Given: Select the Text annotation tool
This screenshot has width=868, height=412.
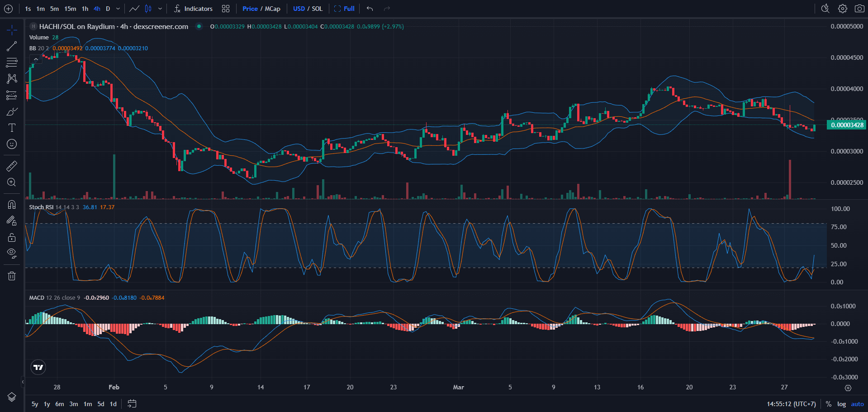Looking at the screenshot, I should point(11,128).
